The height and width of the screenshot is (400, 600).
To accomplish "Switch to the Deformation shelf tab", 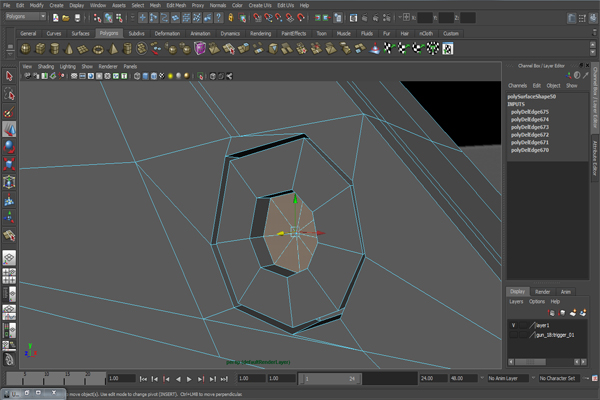I will coord(167,33).
